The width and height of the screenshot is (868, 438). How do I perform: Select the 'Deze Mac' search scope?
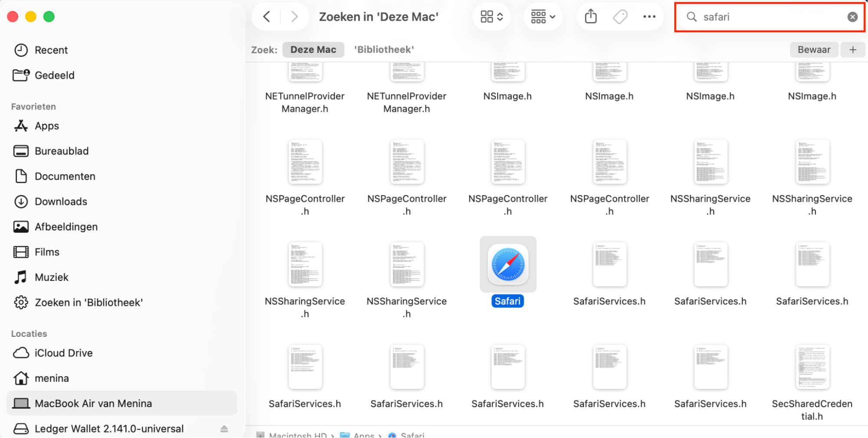[x=313, y=49]
